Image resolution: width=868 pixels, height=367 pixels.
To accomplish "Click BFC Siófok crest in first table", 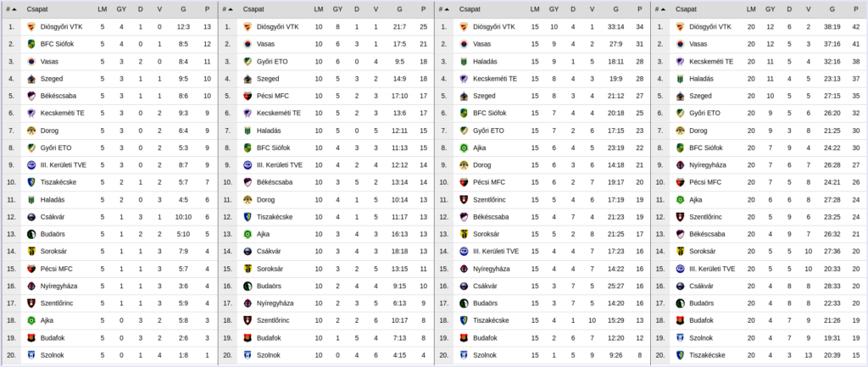I will (x=31, y=44).
